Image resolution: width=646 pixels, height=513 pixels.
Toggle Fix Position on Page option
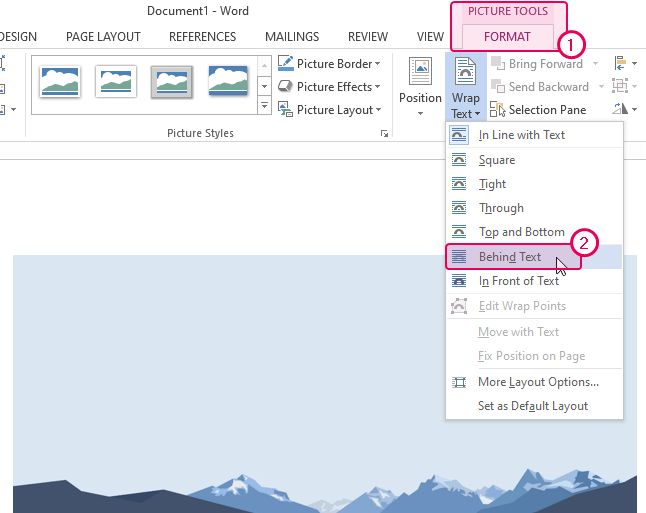pos(531,356)
